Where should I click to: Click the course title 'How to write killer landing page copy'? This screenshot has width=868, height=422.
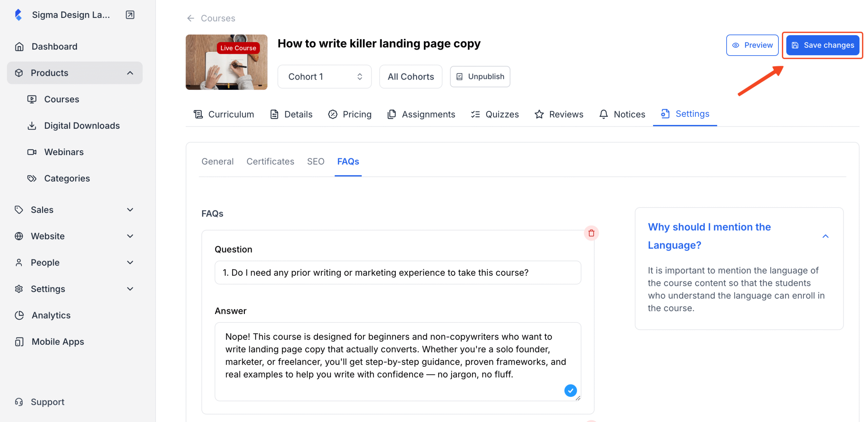[x=379, y=43]
